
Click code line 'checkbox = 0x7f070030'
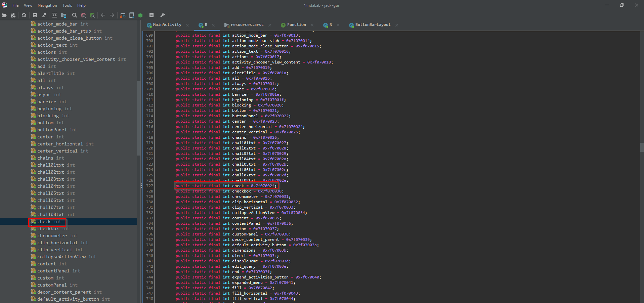pyautogui.click(x=229, y=191)
